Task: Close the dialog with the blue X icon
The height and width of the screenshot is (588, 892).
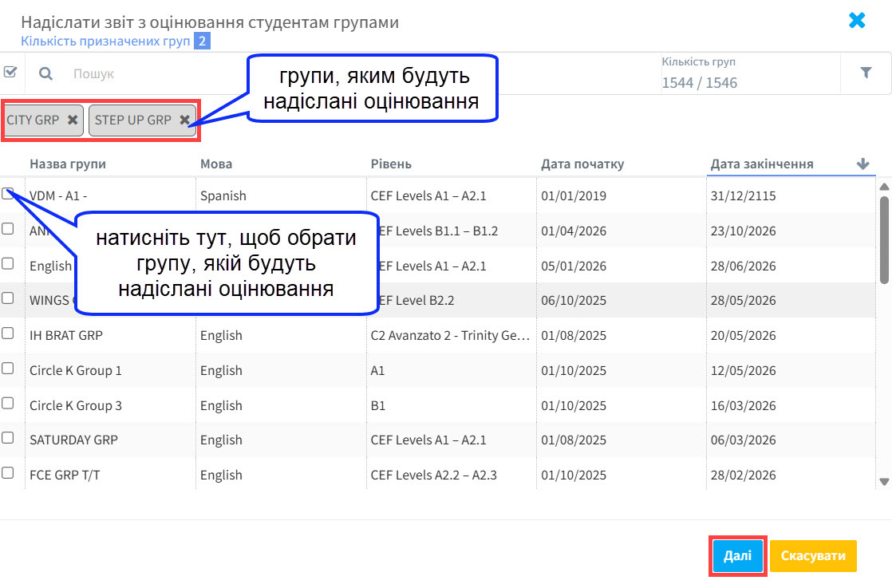Action: pos(857,21)
